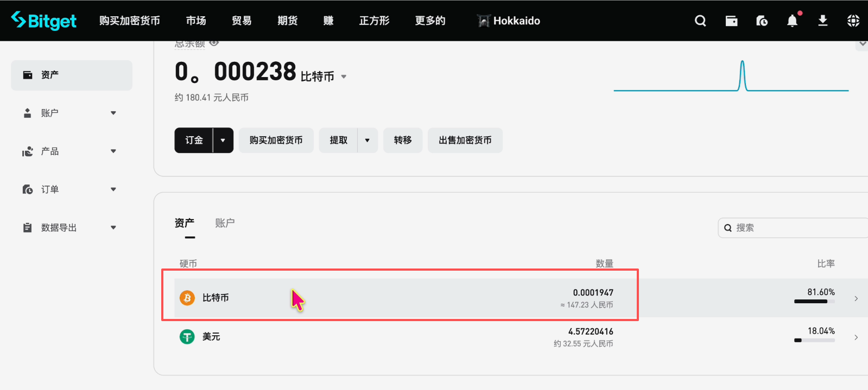Screen dimensions: 868x390
Task: Click the Tether coin icon
Action: (187, 337)
